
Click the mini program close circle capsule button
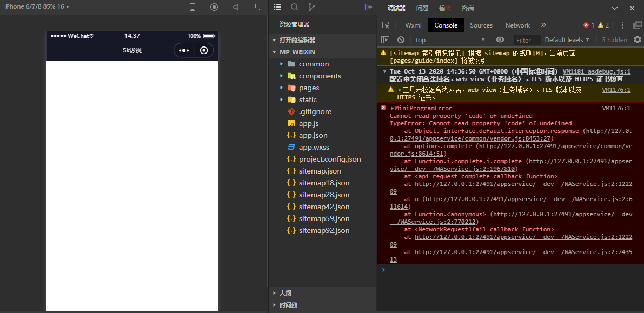click(x=204, y=50)
